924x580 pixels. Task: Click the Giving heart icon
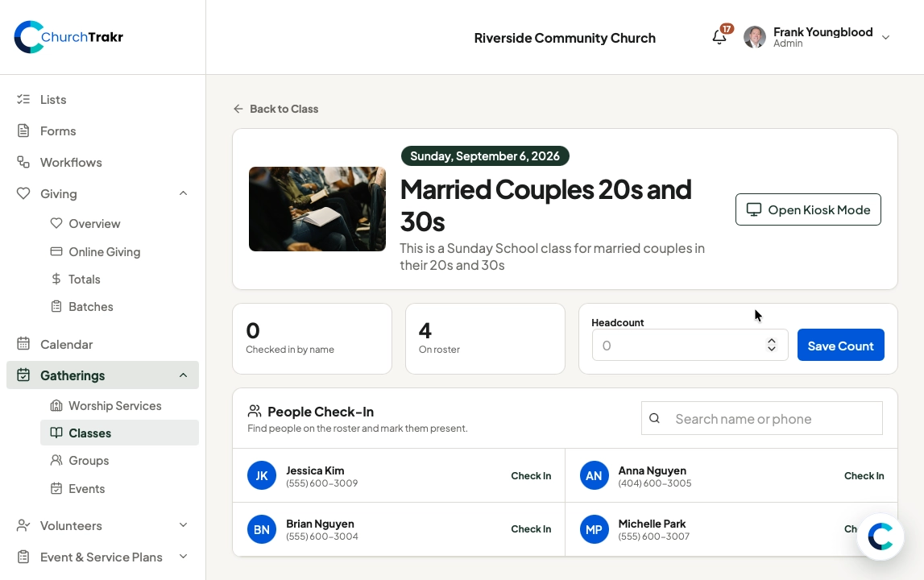pyautogui.click(x=23, y=193)
